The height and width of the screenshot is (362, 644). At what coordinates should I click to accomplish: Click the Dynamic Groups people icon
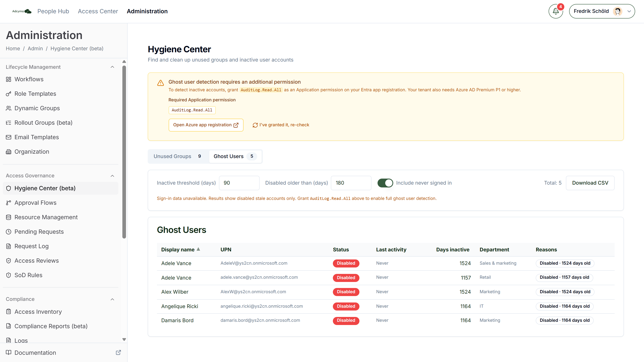coord(8,108)
